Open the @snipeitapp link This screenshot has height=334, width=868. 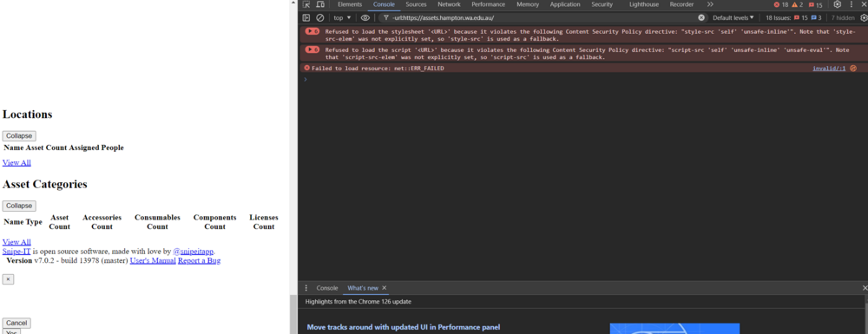pos(194,252)
